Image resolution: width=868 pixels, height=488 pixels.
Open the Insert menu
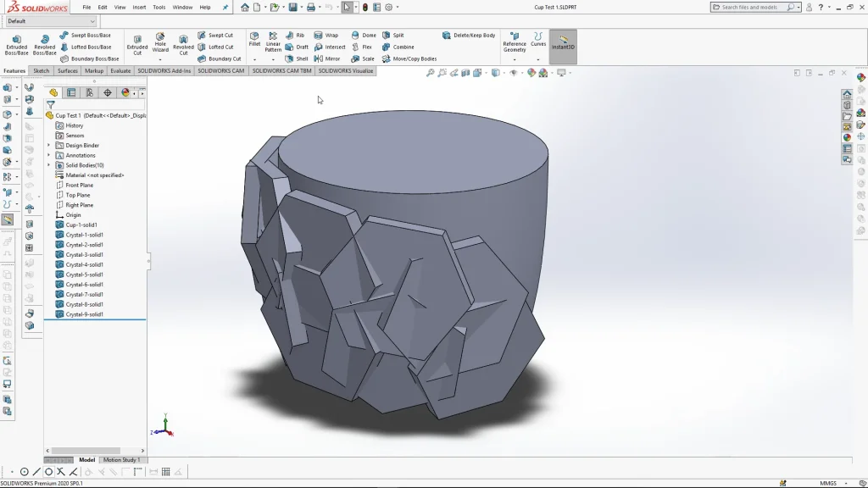tap(139, 7)
